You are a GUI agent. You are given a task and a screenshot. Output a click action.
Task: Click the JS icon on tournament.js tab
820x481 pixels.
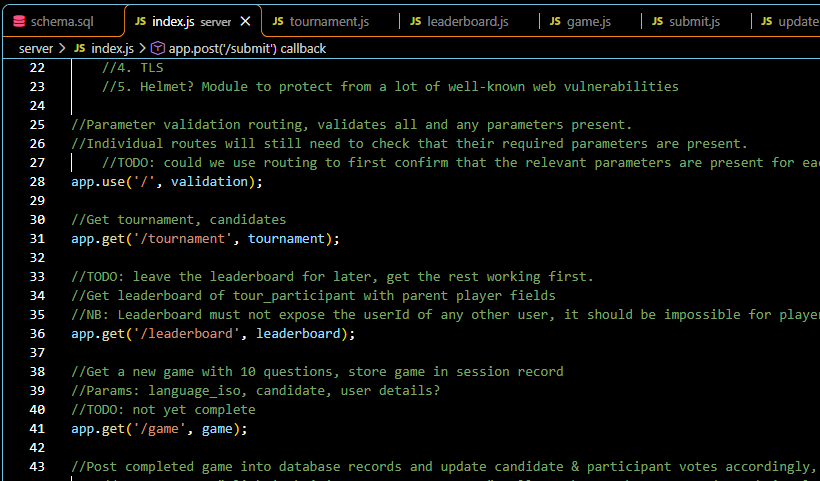click(278, 21)
